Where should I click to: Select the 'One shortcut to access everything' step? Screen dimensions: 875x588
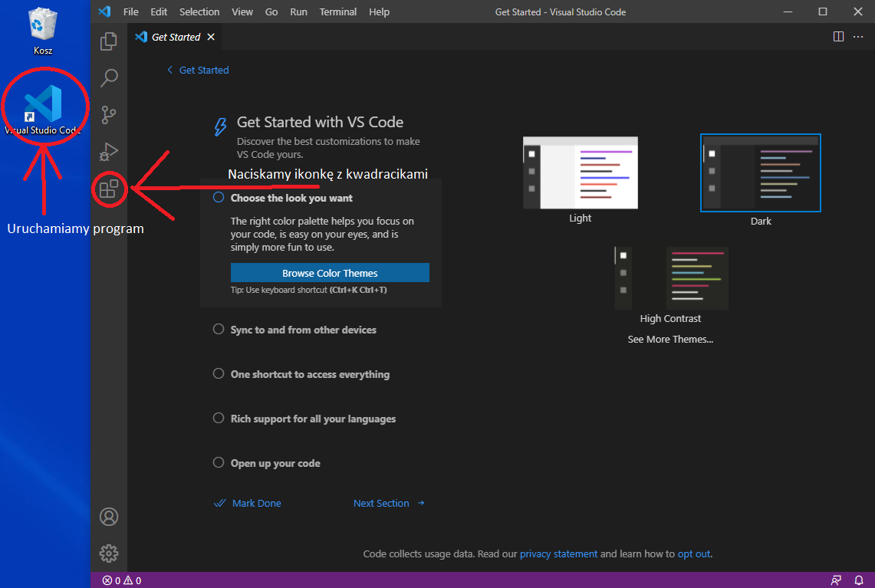pyautogui.click(x=310, y=374)
